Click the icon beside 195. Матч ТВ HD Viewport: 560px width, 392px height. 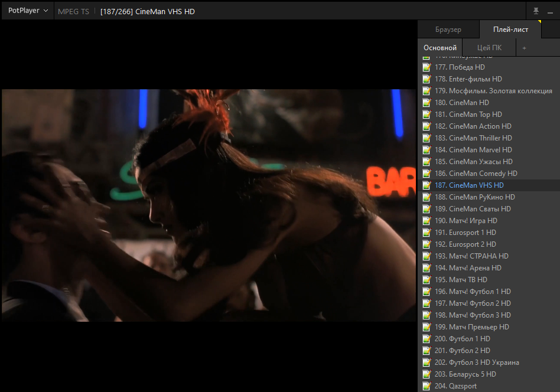426,280
